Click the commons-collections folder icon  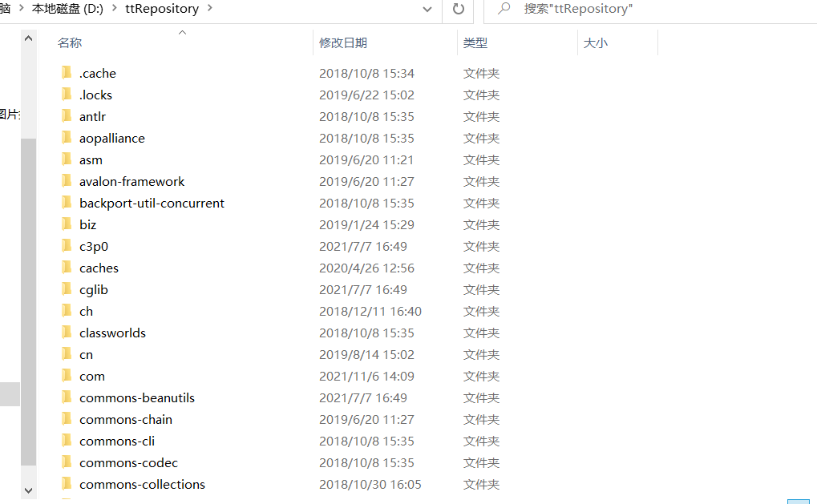click(x=67, y=484)
